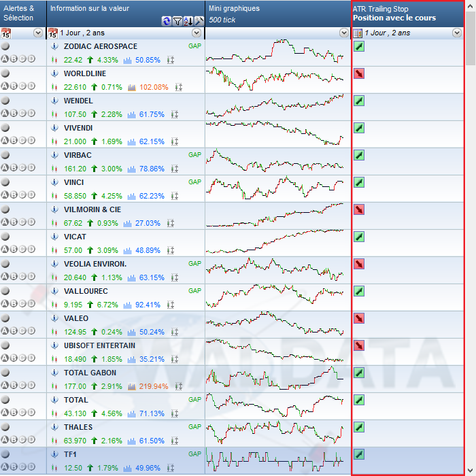
Task: Select Information sur la valeur header
Action: tap(126, 14)
